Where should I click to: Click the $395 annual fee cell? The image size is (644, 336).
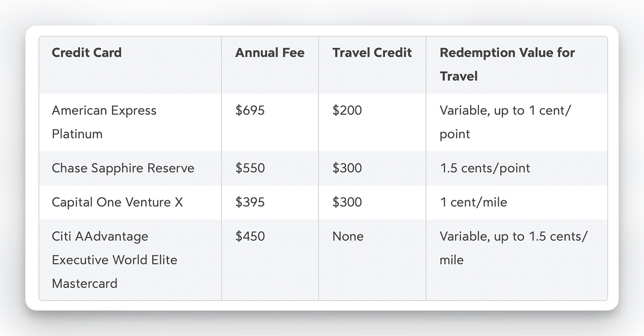click(250, 202)
